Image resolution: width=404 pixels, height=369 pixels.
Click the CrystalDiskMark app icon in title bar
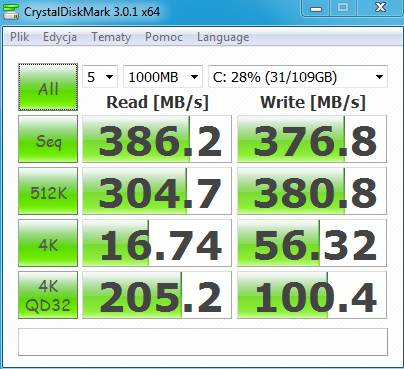[11, 12]
